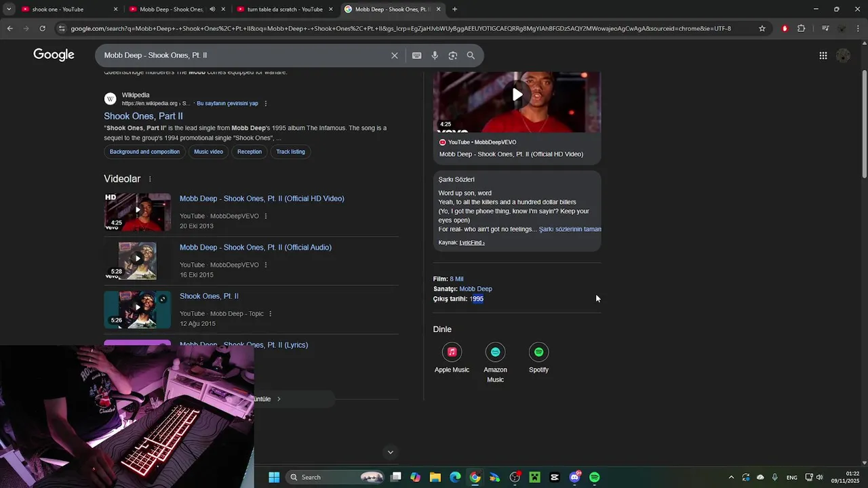Screen dimensions: 868x488
Task: Open File Explorer from the taskbar
Action: [435, 477]
